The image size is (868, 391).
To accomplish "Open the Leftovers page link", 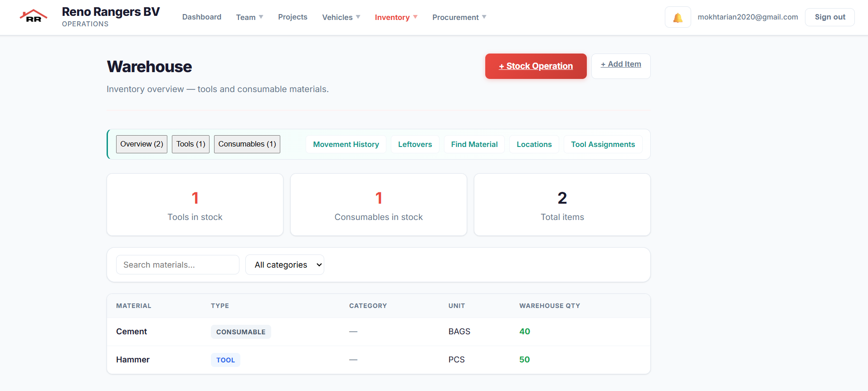I will tap(415, 144).
